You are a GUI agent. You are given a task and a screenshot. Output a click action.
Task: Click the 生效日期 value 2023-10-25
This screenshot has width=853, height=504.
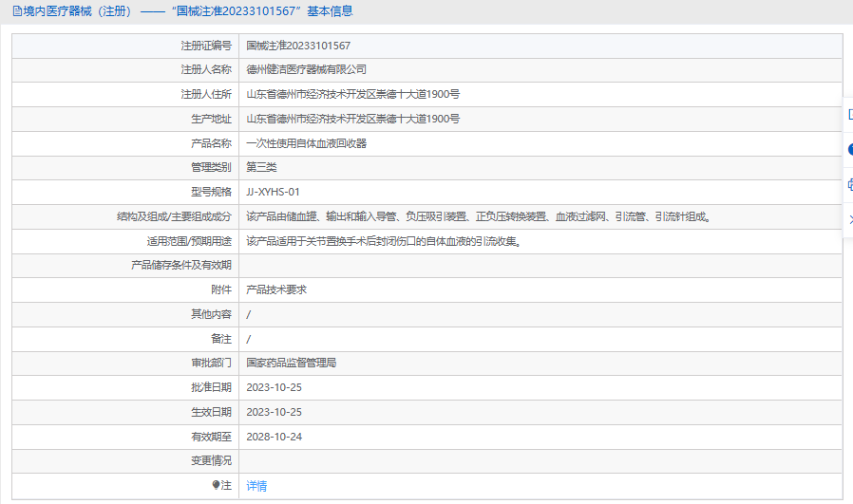pos(274,412)
